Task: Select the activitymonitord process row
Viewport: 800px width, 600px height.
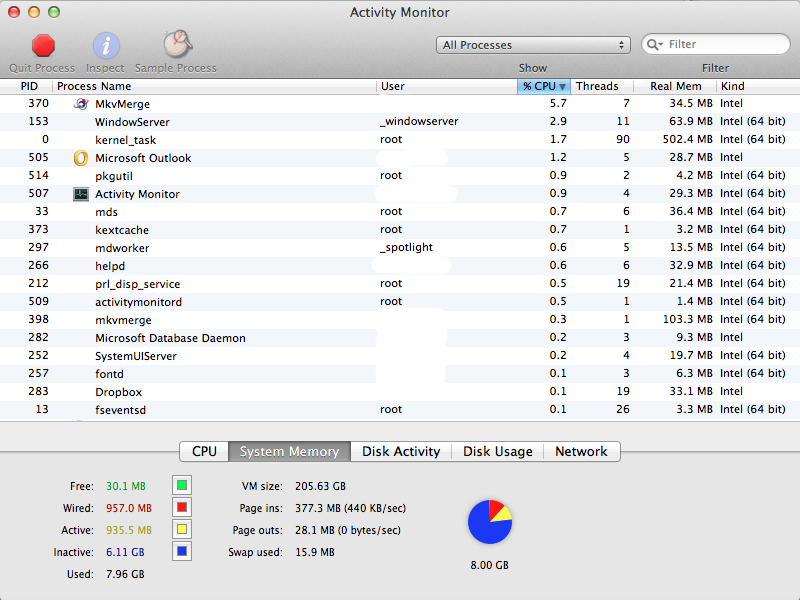Action: pyautogui.click(x=400, y=302)
